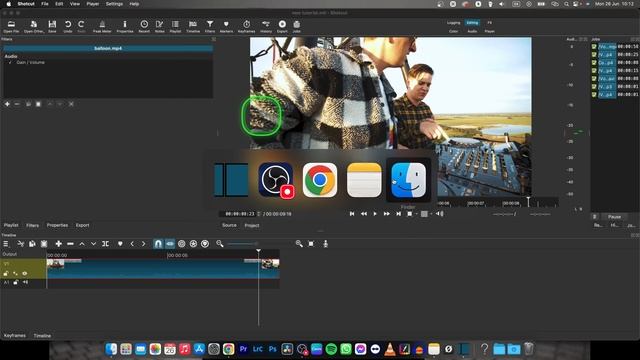
Task: Play the video in the player
Action: point(375,214)
